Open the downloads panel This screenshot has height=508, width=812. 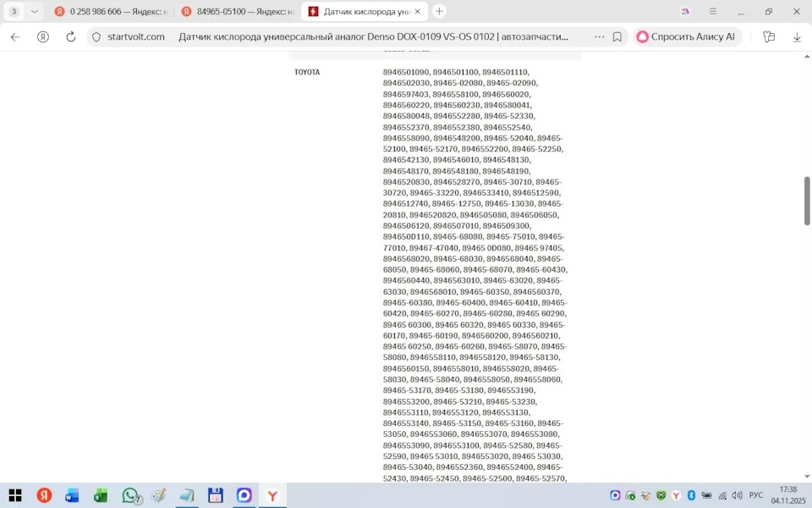797,36
